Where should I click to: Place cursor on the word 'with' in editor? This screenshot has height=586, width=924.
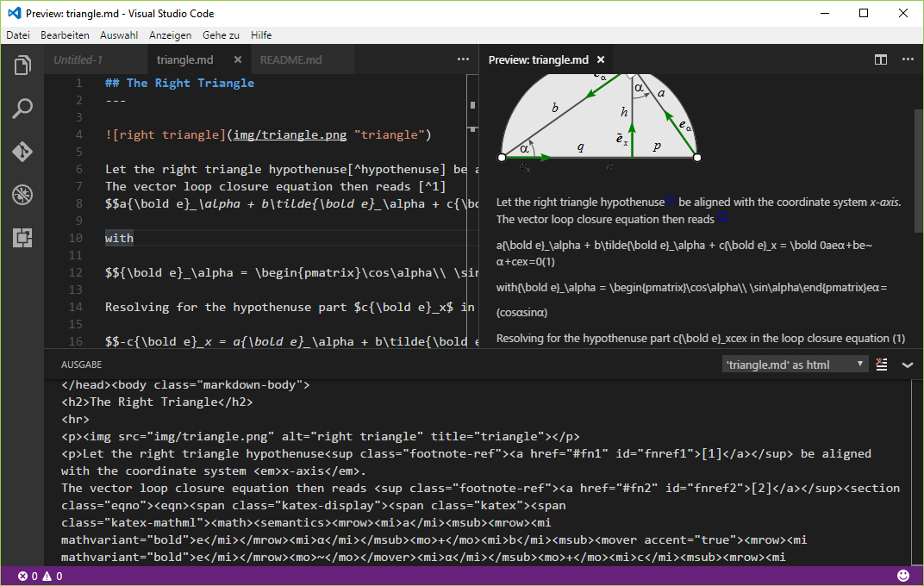click(x=119, y=238)
